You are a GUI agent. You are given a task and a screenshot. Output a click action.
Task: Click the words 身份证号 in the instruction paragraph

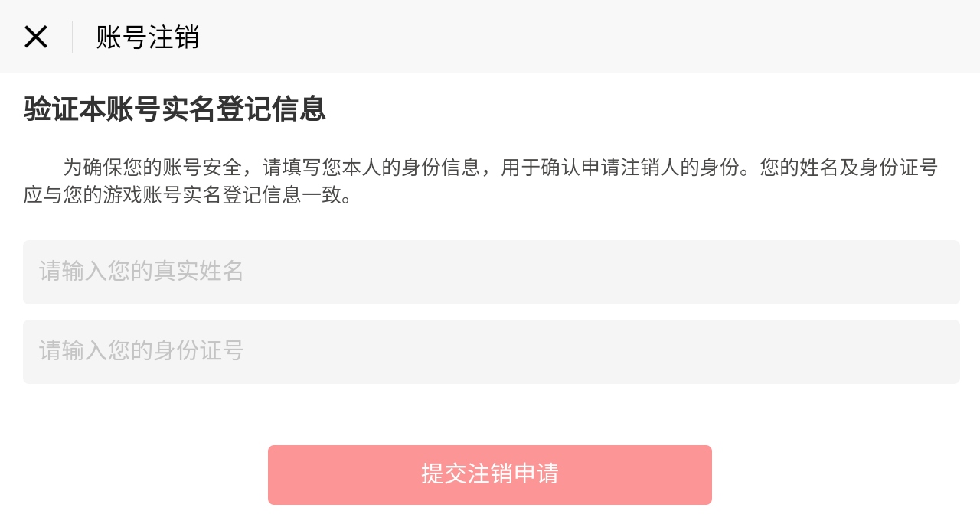pyautogui.click(x=898, y=167)
